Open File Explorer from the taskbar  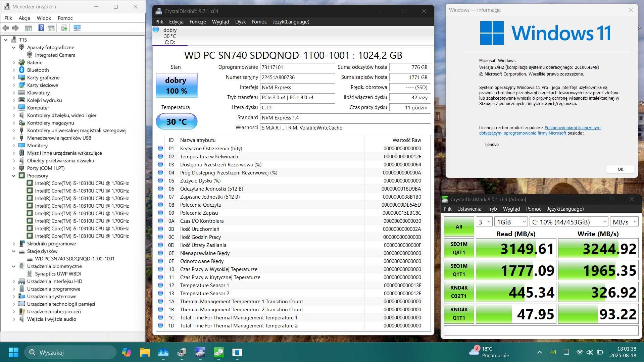pos(145,352)
